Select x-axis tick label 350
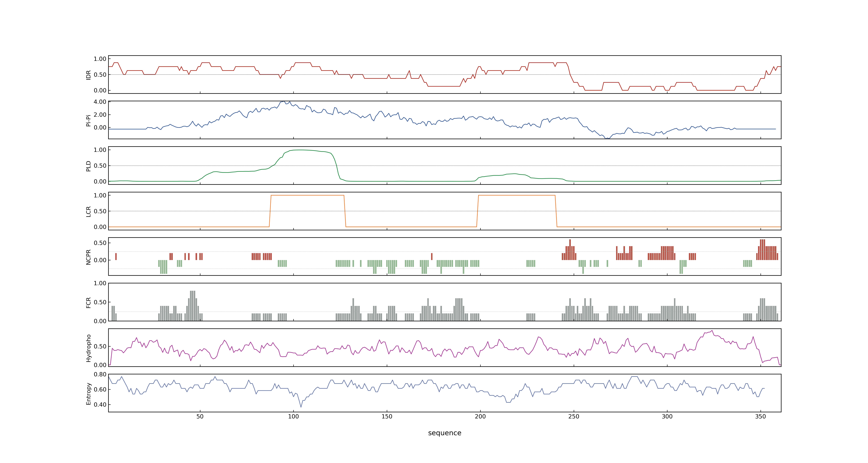 pyautogui.click(x=760, y=416)
